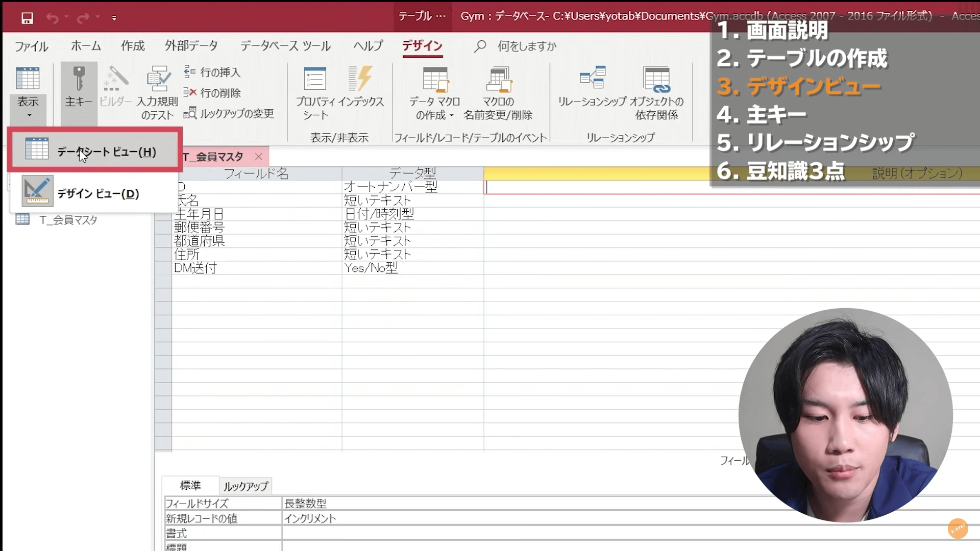This screenshot has height=551, width=980.
Task: Switch to the デザイン ribbon tab
Action: point(423,46)
